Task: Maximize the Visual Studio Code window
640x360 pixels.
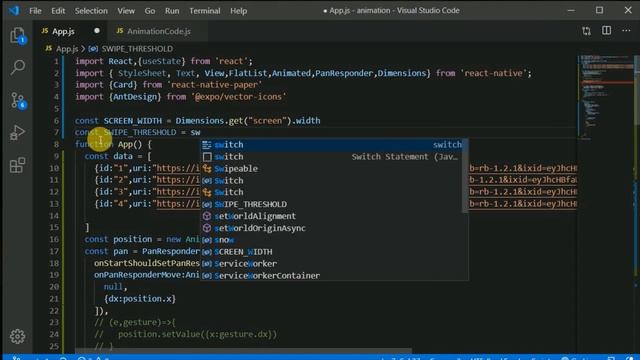Action: coord(599,10)
